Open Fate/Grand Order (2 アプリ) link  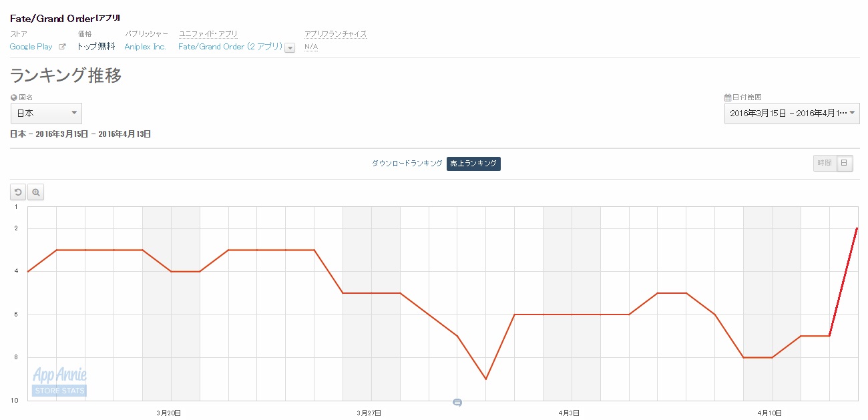(x=230, y=47)
